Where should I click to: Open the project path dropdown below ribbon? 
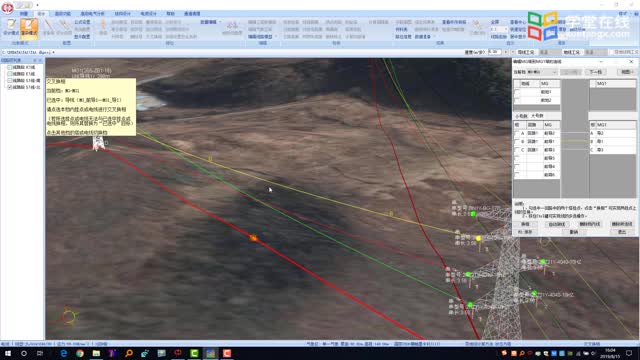pyautogui.click(x=53, y=53)
